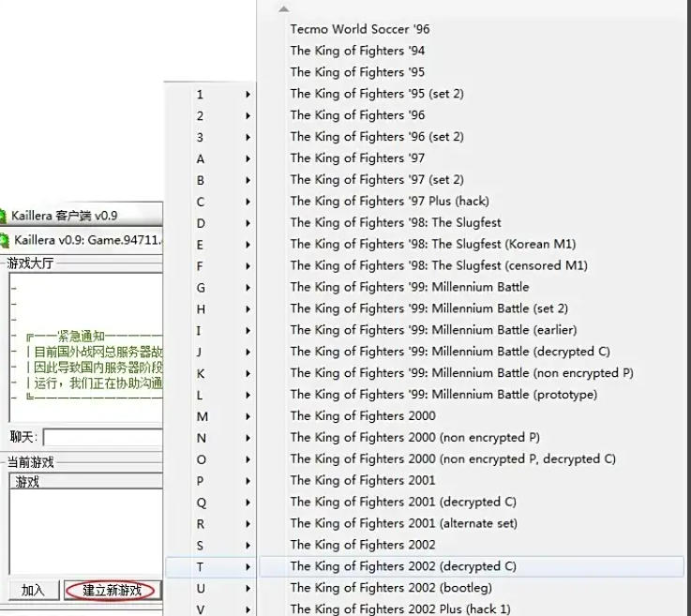Expand the arrow next to letter K
Screen dimensions: 691x616
(248, 374)
